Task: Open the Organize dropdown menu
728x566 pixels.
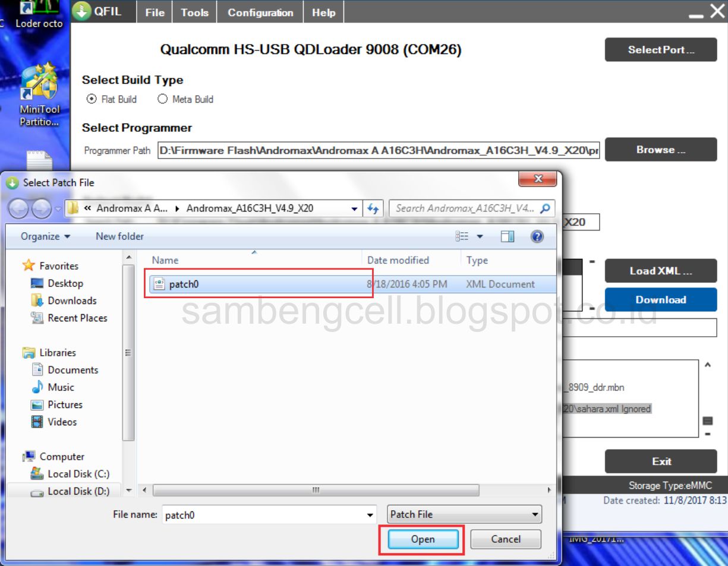Action: pyautogui.click(x=46, y=236)
